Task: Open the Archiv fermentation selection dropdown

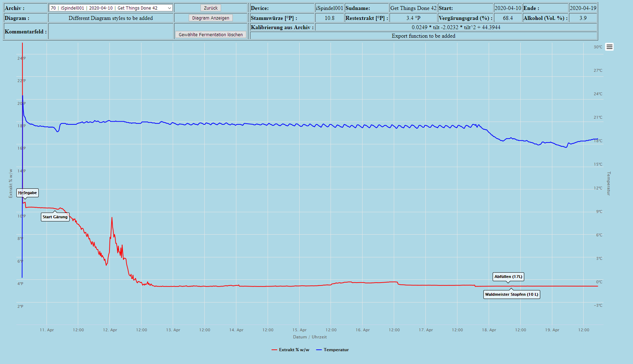Action: point(111,8)
